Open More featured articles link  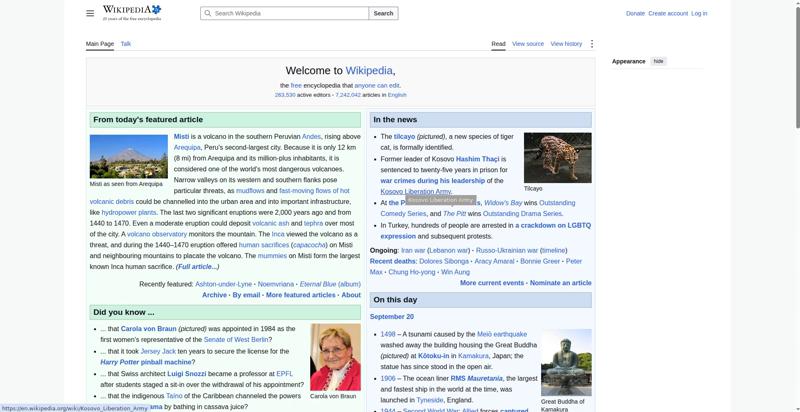coord(301,295)
